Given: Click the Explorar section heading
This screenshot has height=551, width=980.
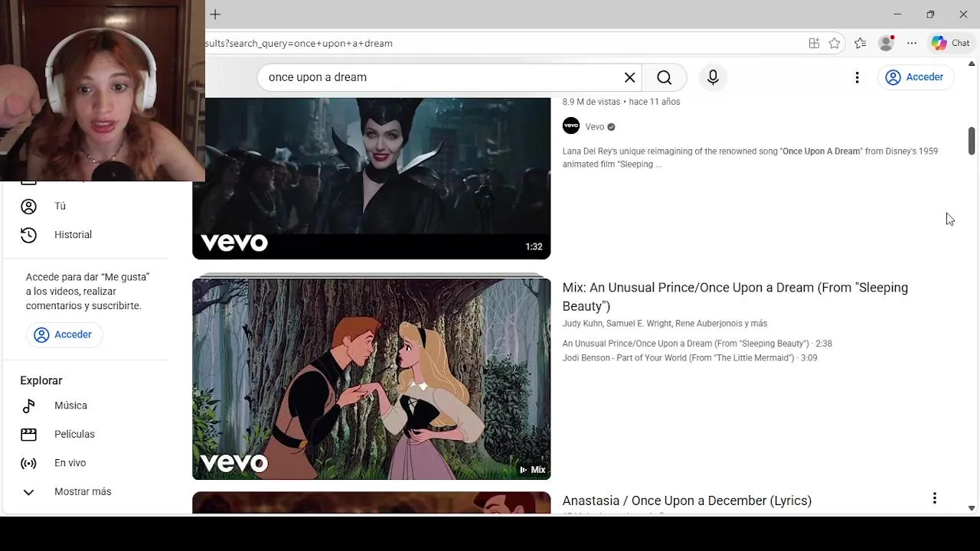Looking at the screenshot, I should coord(41,381).
